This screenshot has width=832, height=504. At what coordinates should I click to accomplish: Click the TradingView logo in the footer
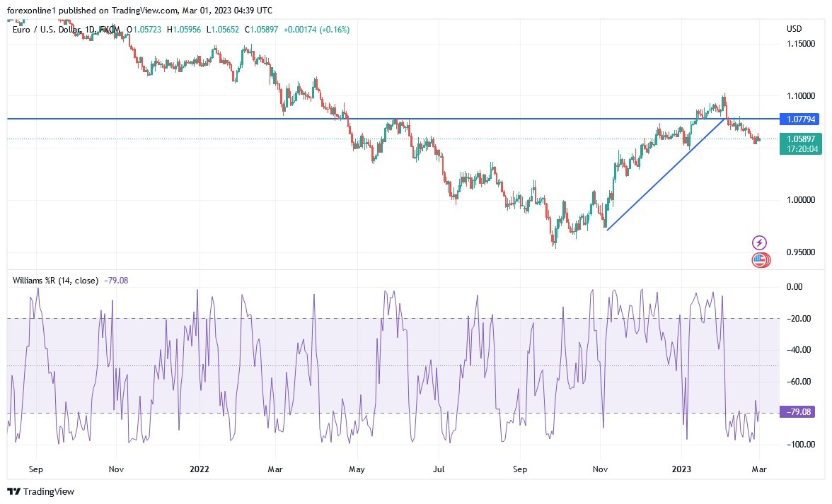coord(40,491)
